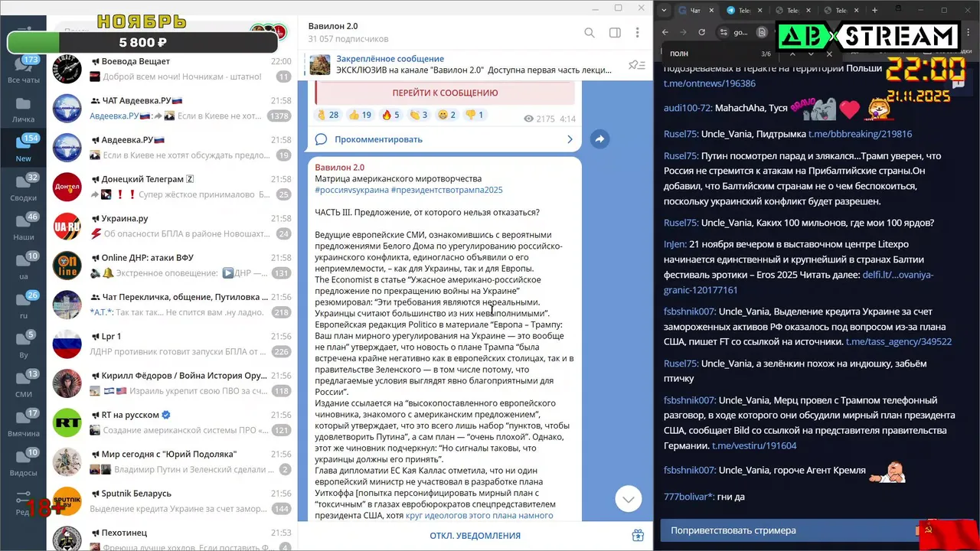Click ОТКЛ. УВЕДОМЛЕНИЯ to mute channel
This screenshot has width=980, height=551.
click(x=475, y=536)
